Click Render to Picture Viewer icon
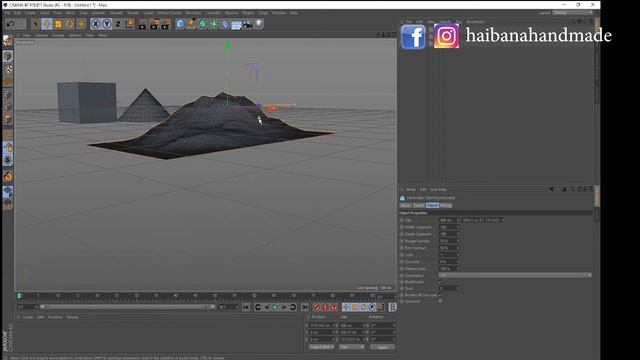This screenshot has width=640, height=360. (154, 24)
